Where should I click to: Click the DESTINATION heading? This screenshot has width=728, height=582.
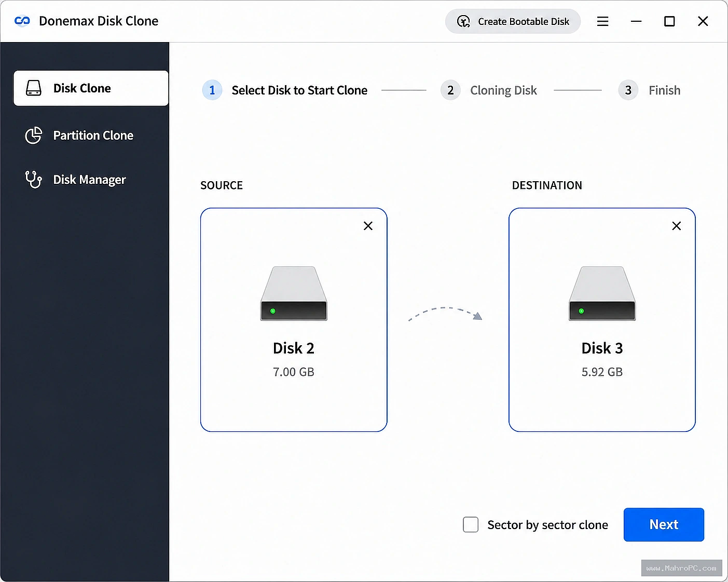(547, 185)
